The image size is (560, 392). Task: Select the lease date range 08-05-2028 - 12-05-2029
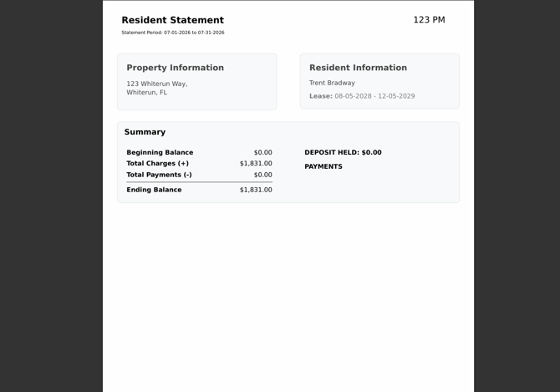pos(374,96)
